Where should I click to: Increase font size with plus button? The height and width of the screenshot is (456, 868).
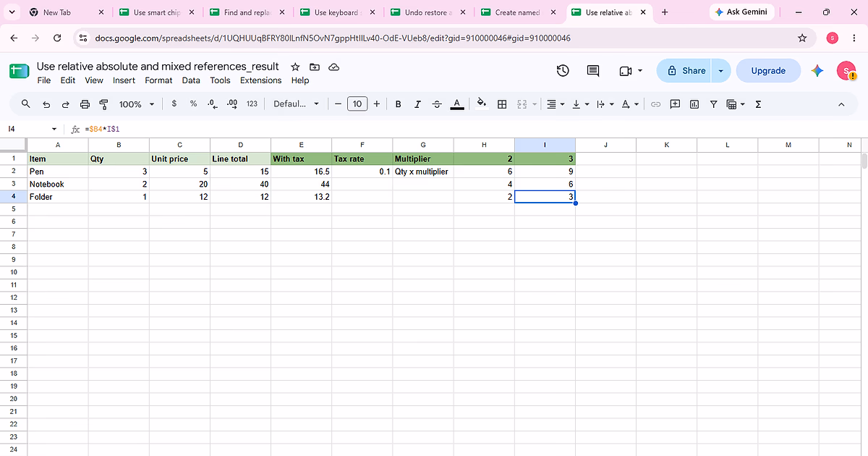[376, 104]
